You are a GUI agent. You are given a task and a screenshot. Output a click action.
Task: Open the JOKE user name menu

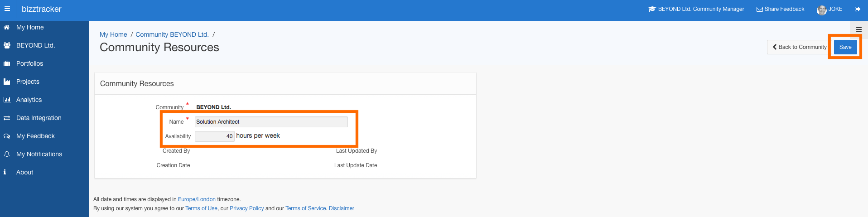pos(835,9)
